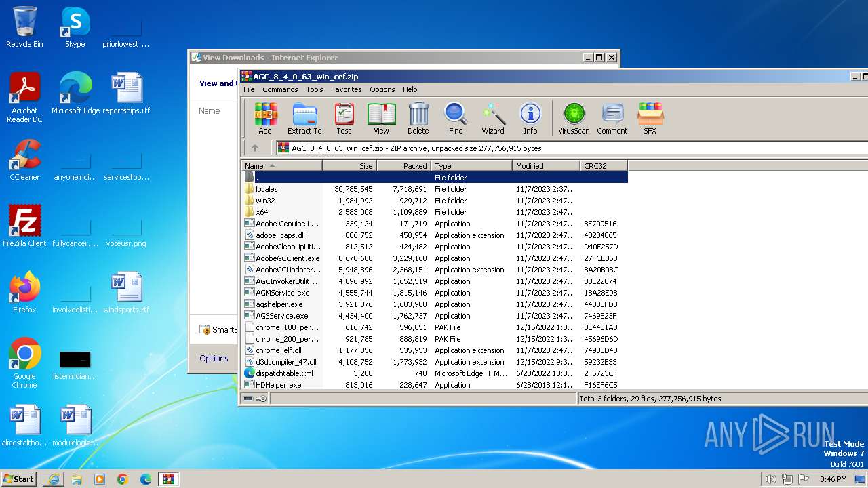
Task: Click the Extract To toolbar icon
Action: [x=304, y=119]
